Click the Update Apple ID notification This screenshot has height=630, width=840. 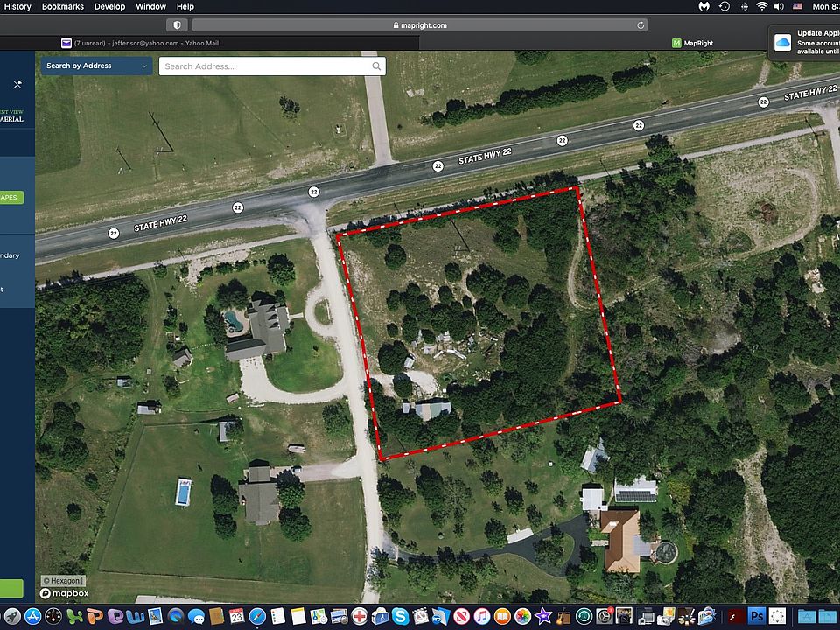804,42
